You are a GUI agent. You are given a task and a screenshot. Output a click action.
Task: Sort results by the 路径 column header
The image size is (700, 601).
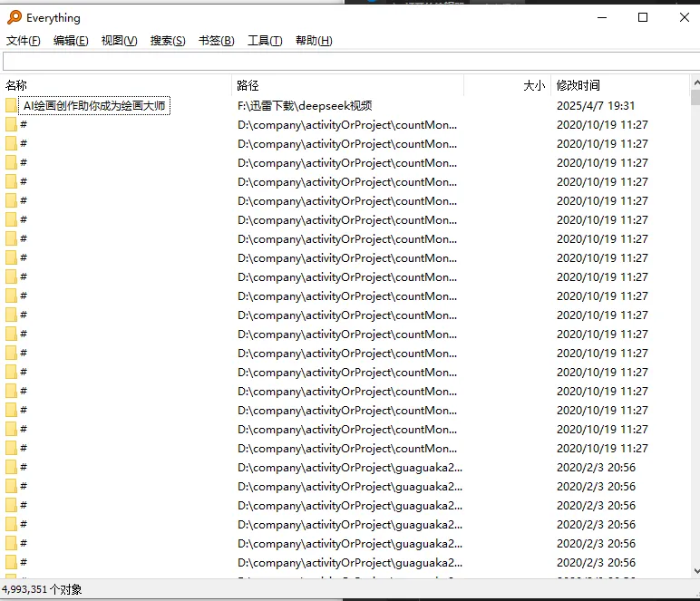[348, 85]
